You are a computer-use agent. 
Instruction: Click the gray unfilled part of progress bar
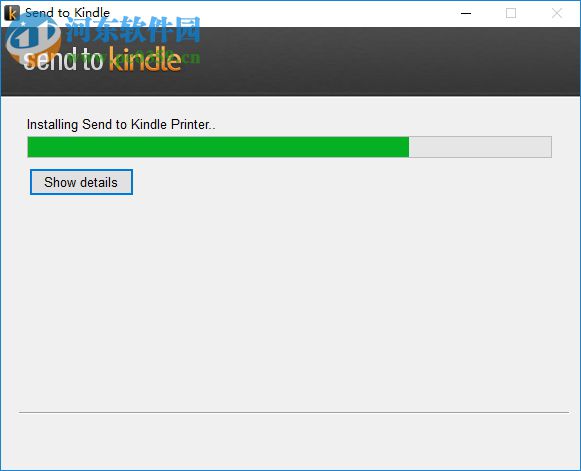point(480,147)
